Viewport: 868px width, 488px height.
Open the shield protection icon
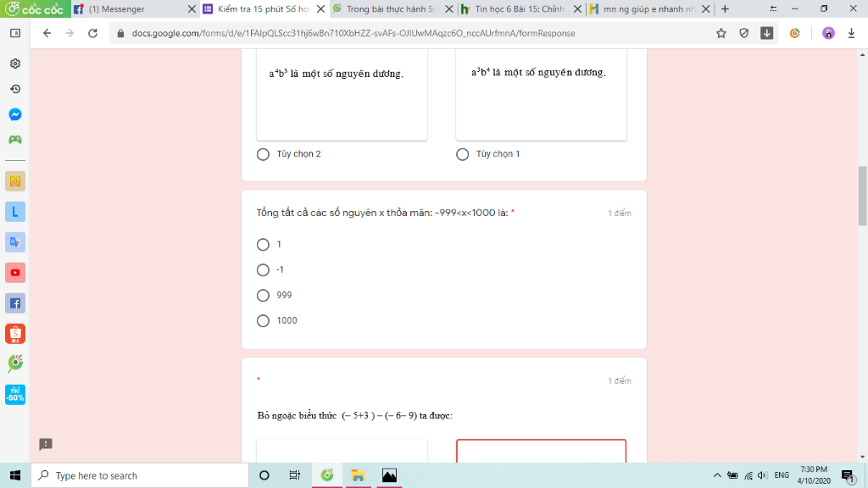(744, 33)
